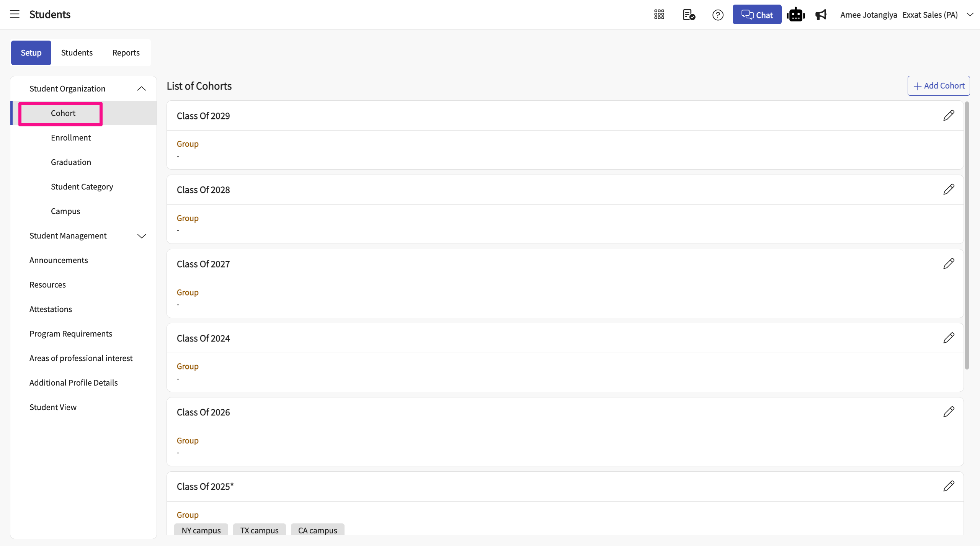This screenshot has height=546, width=980.
Task: Select Enrollment in the sidebar
Action: (x=71, y=137)
